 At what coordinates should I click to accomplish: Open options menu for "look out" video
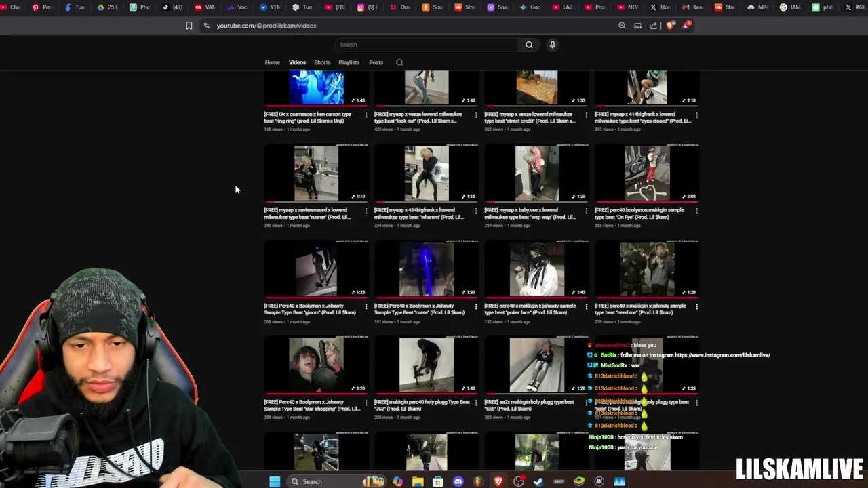pyautogui.click(x=476, y=115)
